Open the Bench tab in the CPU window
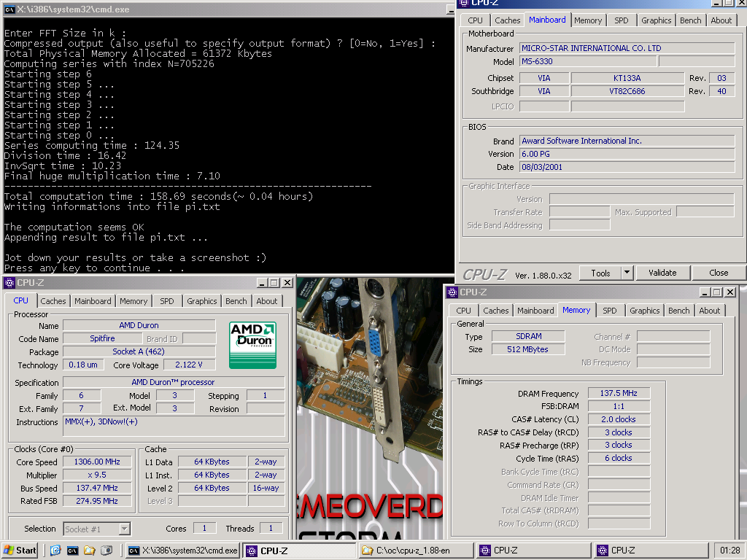 pyautogui.click(x=236, y=301)
